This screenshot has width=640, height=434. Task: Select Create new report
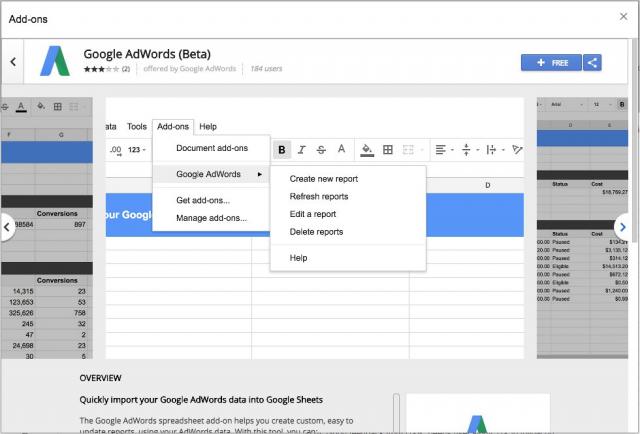coord(348,179)
